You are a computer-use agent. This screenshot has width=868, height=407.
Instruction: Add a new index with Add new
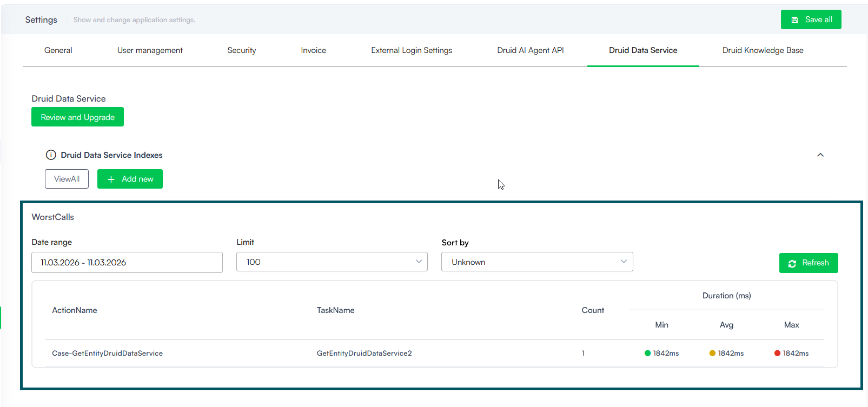pyautogui.click(x=130, y=179)
